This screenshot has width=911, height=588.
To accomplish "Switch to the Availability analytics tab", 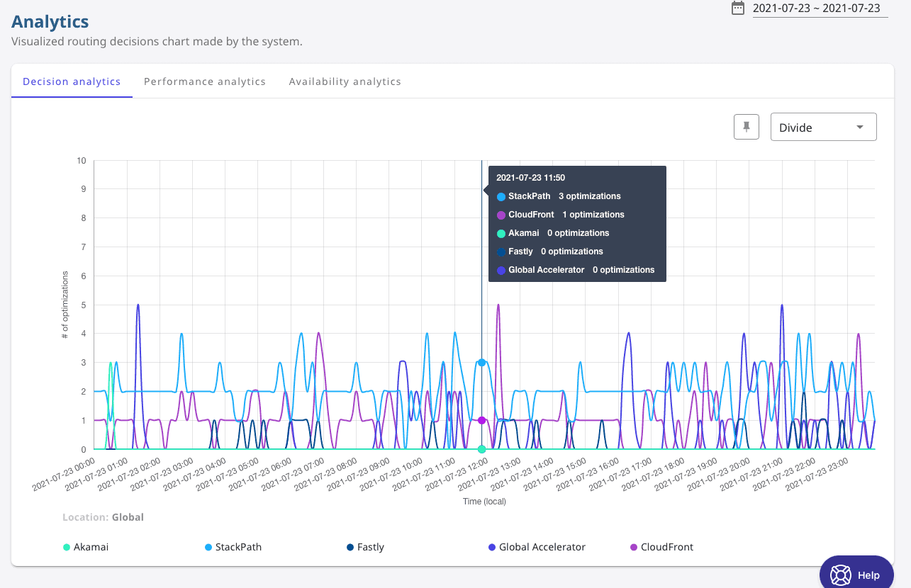I will [345, 81].
